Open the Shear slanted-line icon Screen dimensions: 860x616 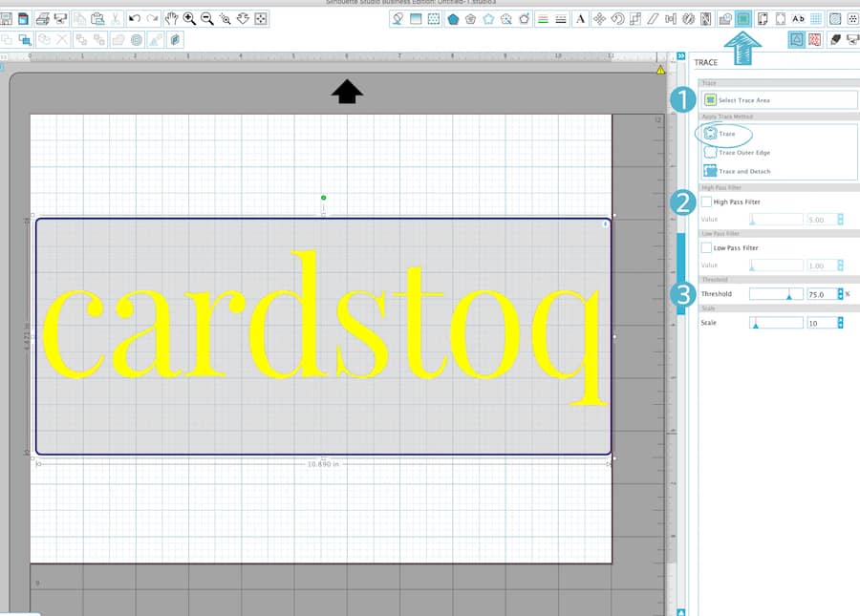pos(653,19)
